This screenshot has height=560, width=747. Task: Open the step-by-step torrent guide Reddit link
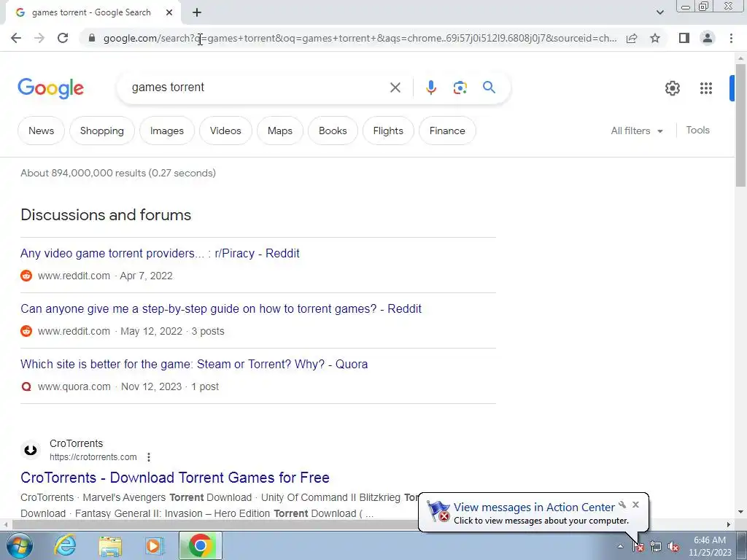(221, 308)
